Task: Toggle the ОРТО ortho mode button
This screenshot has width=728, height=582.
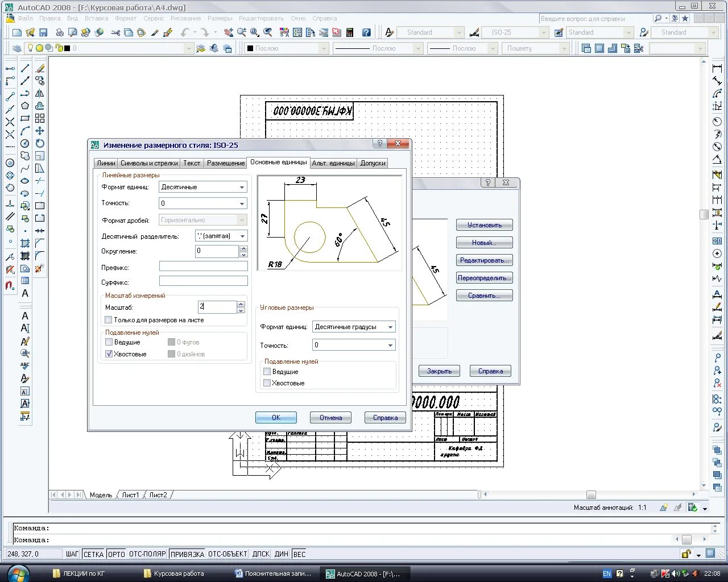Action: [x=116, y=554]
